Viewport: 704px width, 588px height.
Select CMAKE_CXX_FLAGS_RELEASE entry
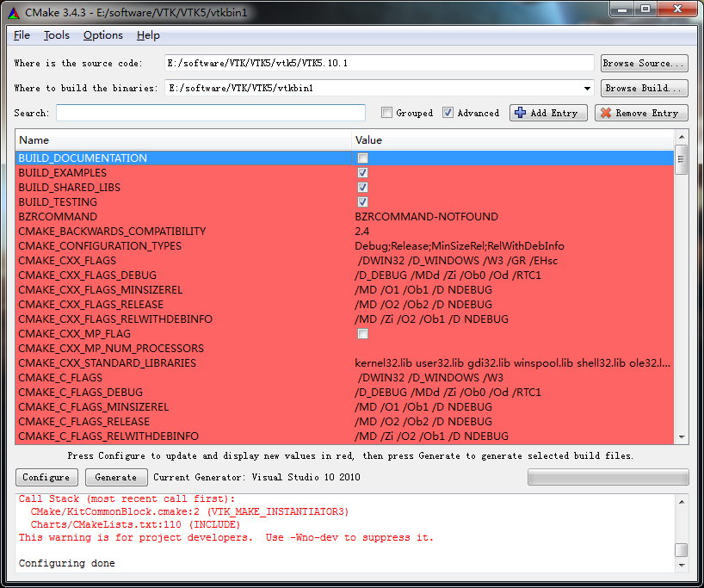coord(90,305)
